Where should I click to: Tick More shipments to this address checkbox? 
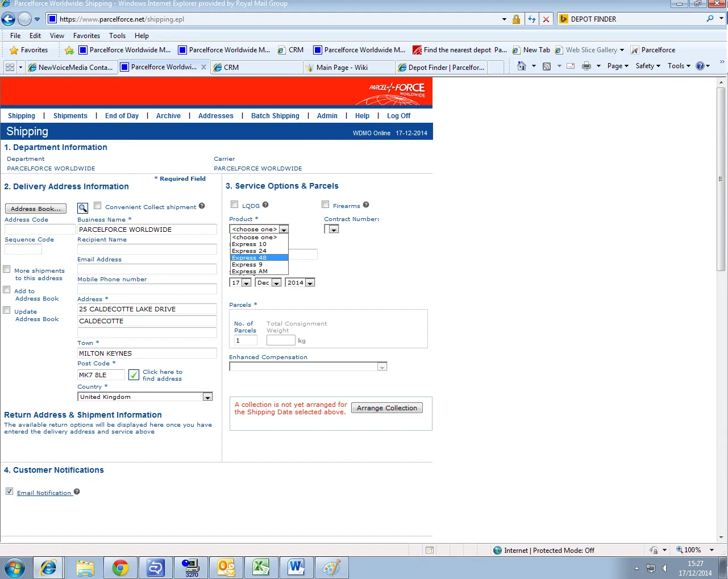coord(7,269)
